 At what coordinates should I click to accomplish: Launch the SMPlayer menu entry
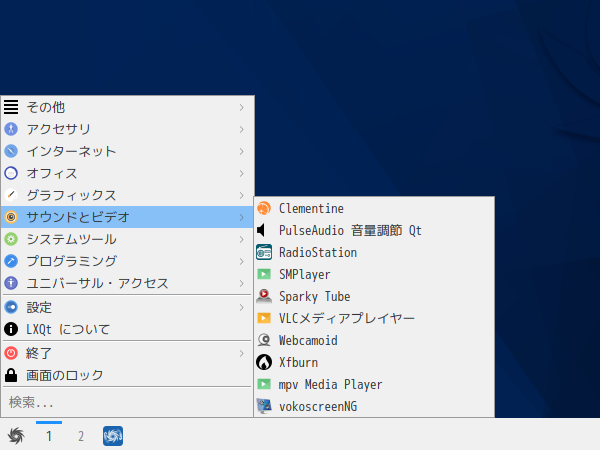374,274
